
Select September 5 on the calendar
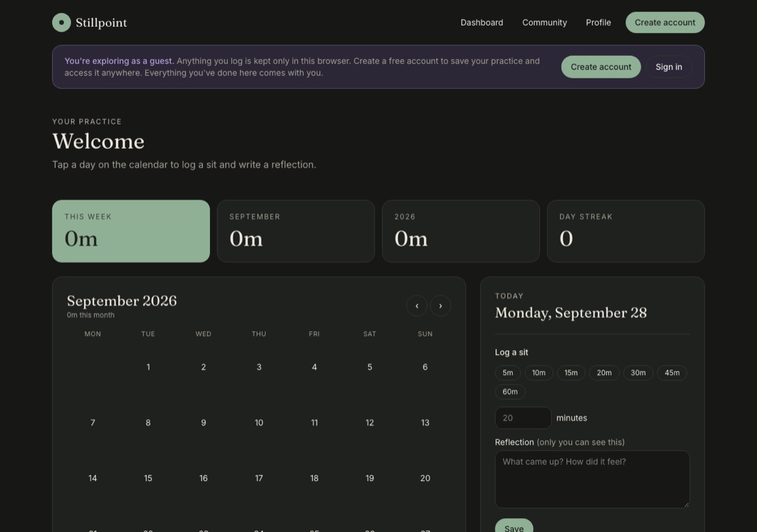click(x=370, y=367)
